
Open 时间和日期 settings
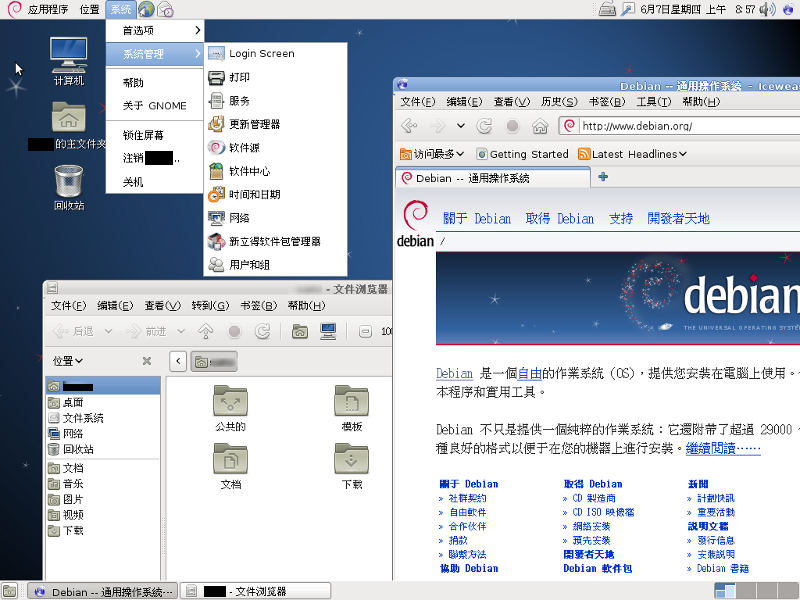[275, 194]
